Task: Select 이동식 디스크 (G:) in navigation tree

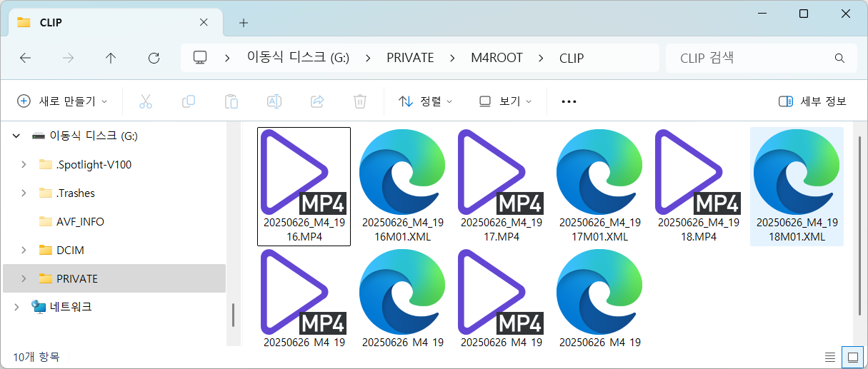Action: coord(93,136)
